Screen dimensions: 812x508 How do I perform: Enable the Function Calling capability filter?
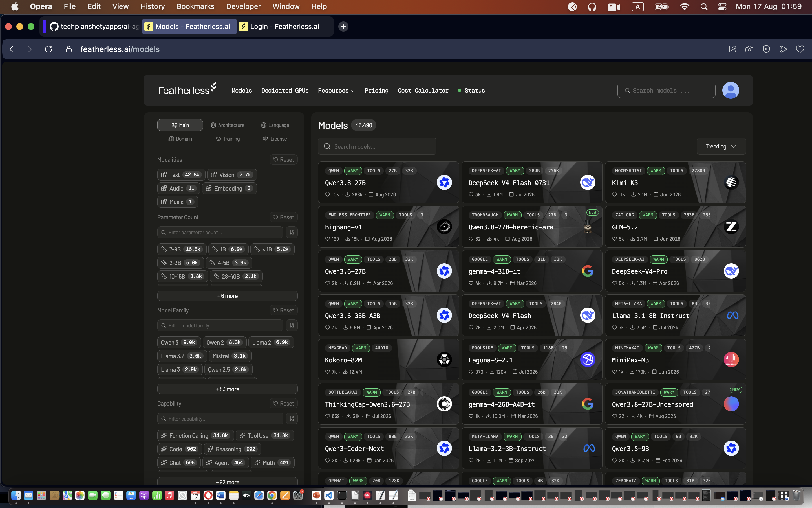point(195,435)
